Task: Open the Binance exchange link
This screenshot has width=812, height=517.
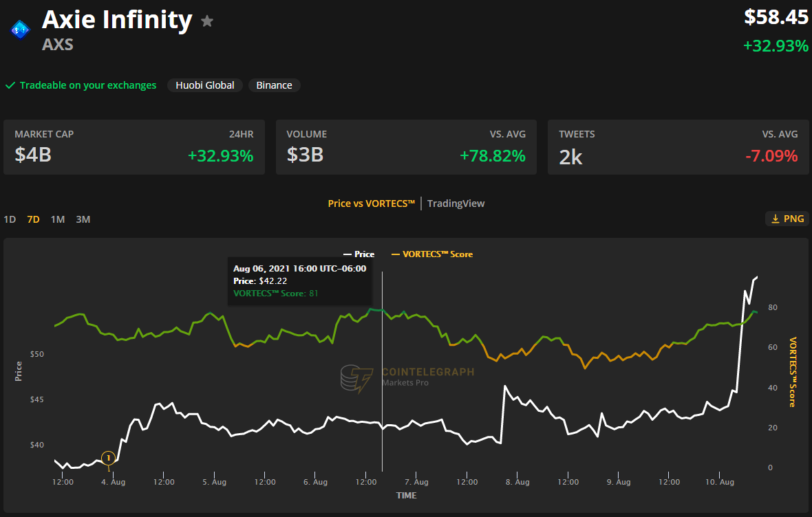Action: 274,85
